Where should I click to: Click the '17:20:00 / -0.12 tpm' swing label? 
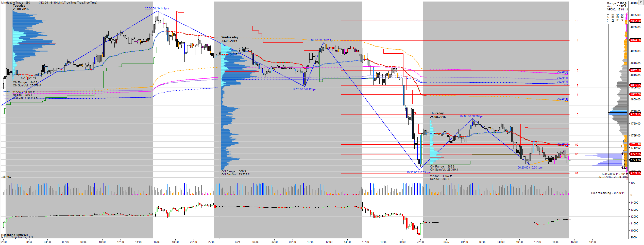coord(304,89)
